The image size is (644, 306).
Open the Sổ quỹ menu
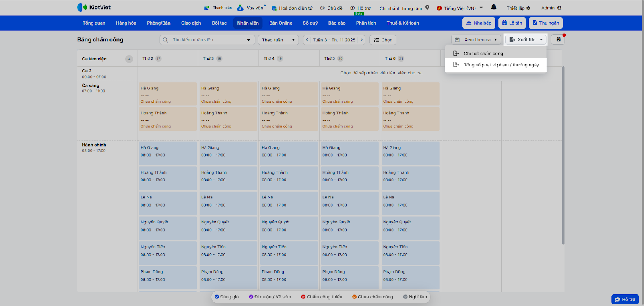tap(310, 23)
